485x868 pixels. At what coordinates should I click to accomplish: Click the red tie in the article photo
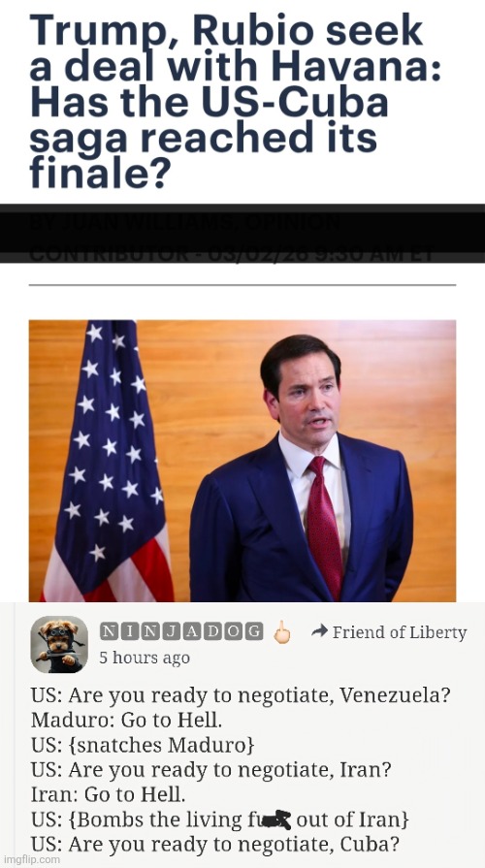tap(327, 527)
